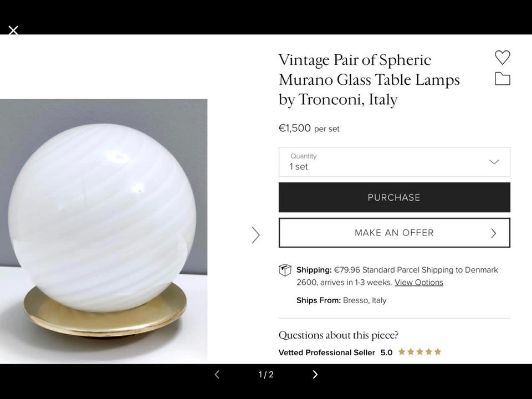The width and height of the screenshot is (532, 399).
Task: Go to next image in bottom bar
Action: coord(315,374)
